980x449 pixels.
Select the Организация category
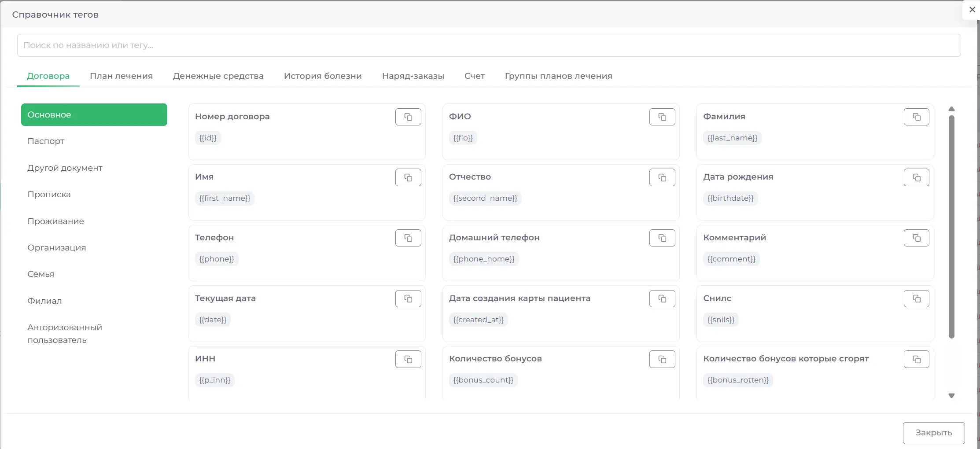coord(56,248)
